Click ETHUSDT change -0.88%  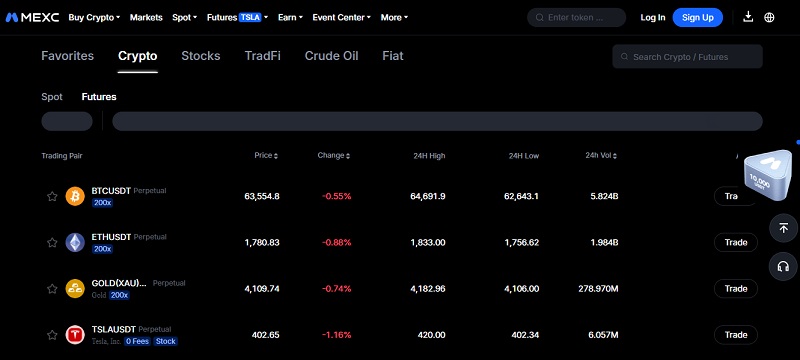pos(336,243)
